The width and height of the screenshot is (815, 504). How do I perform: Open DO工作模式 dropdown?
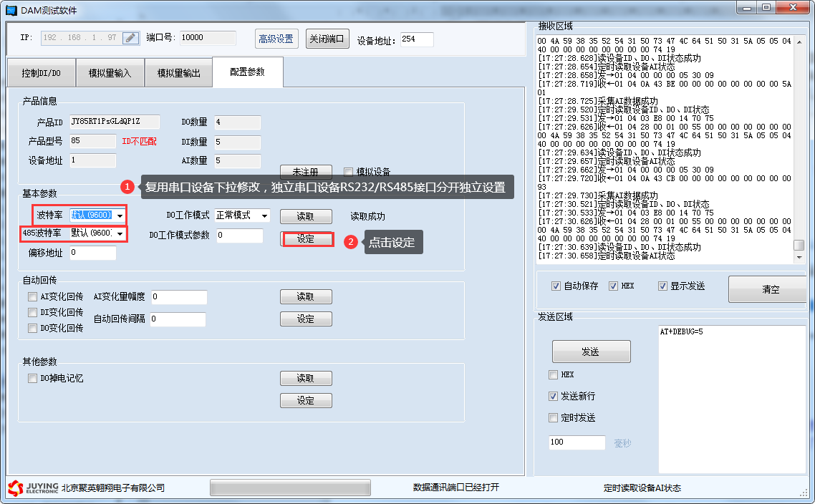264,215
